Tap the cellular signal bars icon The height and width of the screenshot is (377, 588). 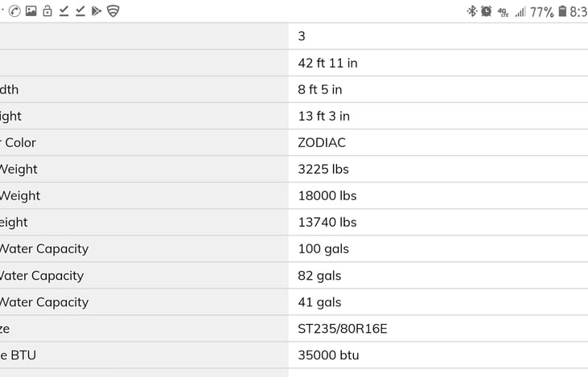coord(520,11)
